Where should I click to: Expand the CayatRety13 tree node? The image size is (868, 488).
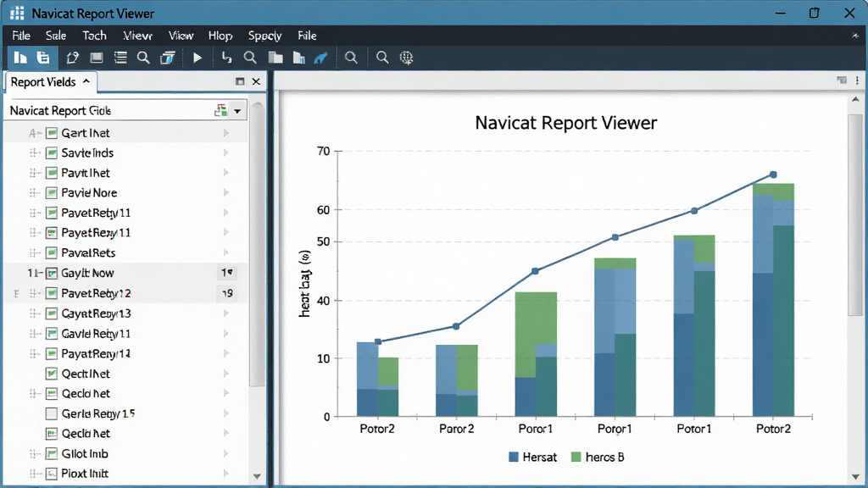34,313
